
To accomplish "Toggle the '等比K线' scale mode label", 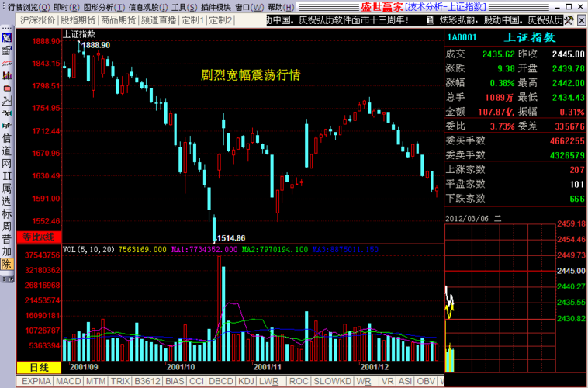I will tap(38, 235).
